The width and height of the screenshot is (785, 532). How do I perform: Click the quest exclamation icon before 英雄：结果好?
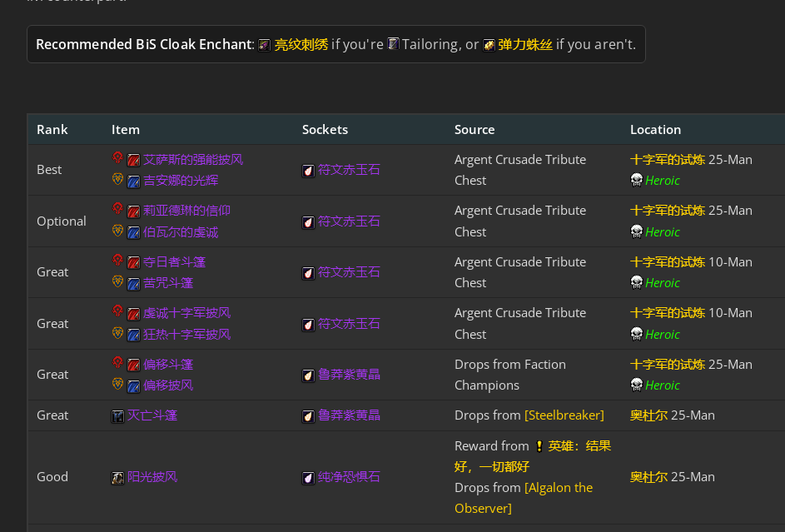click(539, 446)
